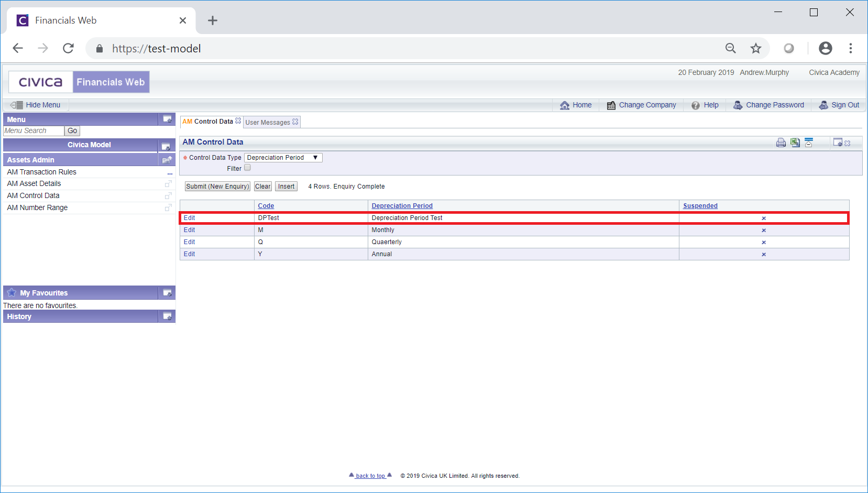868x493 pixels.
Task: Tick the Filter checkbox
Action: 247,168
